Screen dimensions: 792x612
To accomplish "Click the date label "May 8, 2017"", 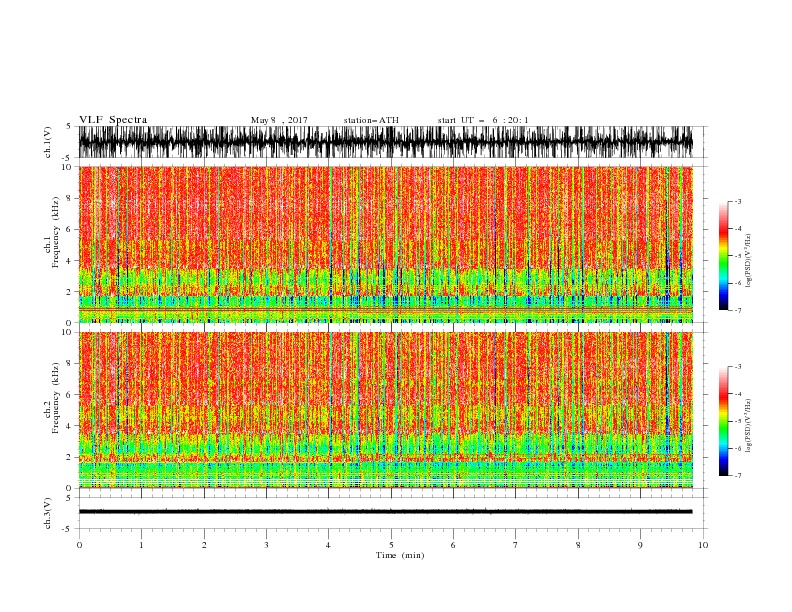I will (x=279, y=120).
